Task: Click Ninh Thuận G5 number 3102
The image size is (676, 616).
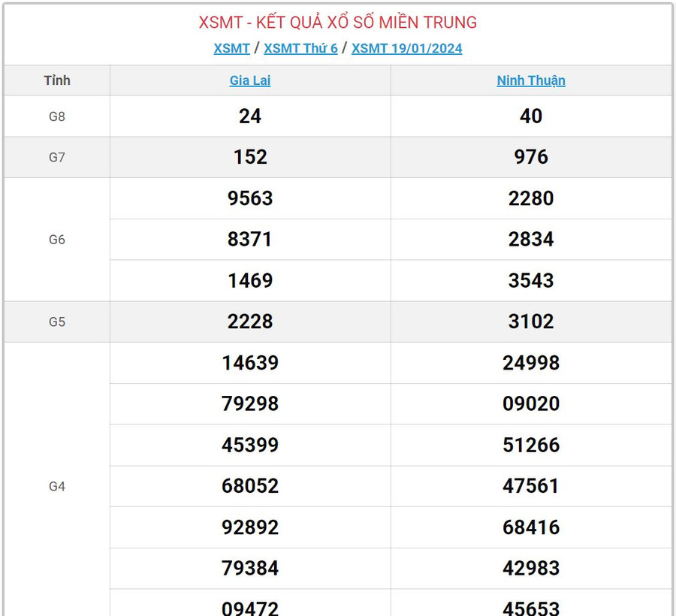Action: tap(531, 322)
